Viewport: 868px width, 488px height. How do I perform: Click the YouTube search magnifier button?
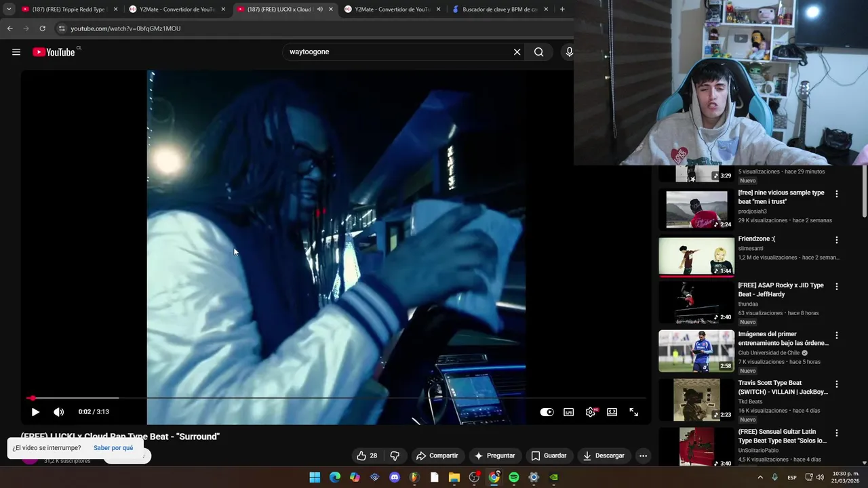tap(538, 52)
